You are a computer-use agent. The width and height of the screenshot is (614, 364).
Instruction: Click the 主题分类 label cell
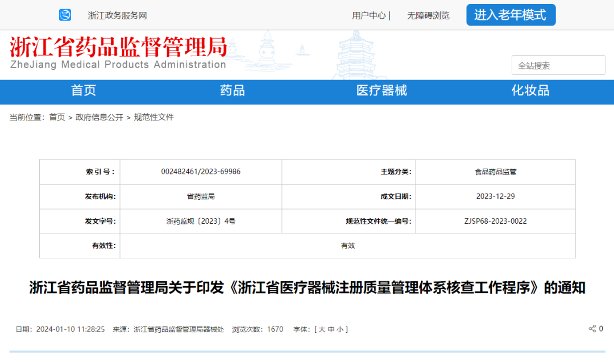point(349,171)
